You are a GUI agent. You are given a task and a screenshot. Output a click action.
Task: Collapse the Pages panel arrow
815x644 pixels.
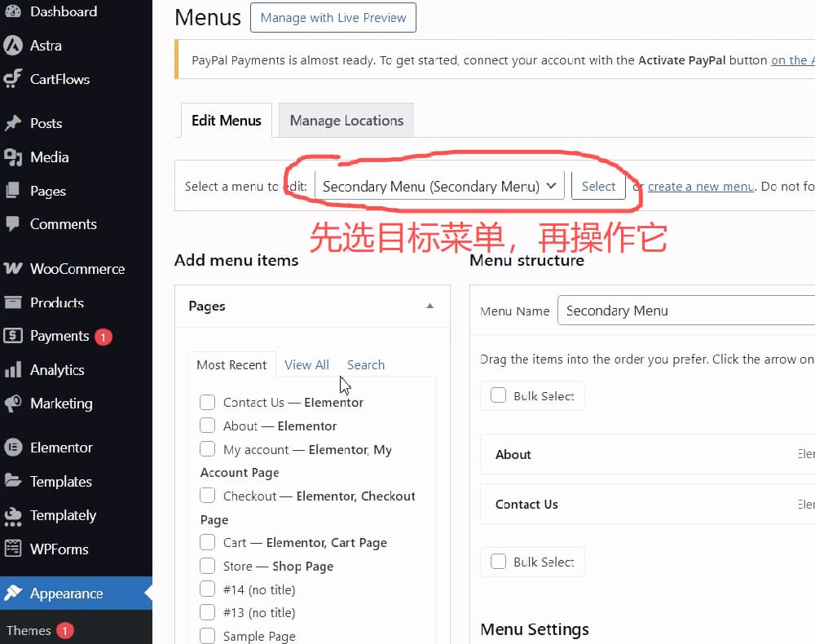(430, 306)
